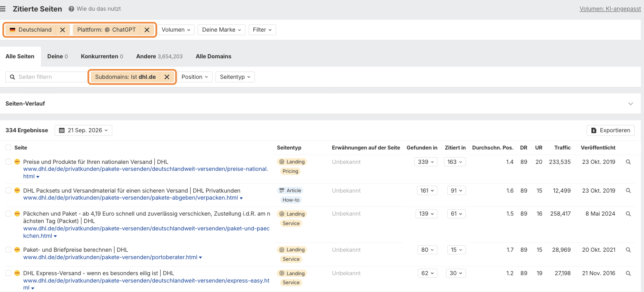Open the verpacken.html URL link

click(131, 198)
